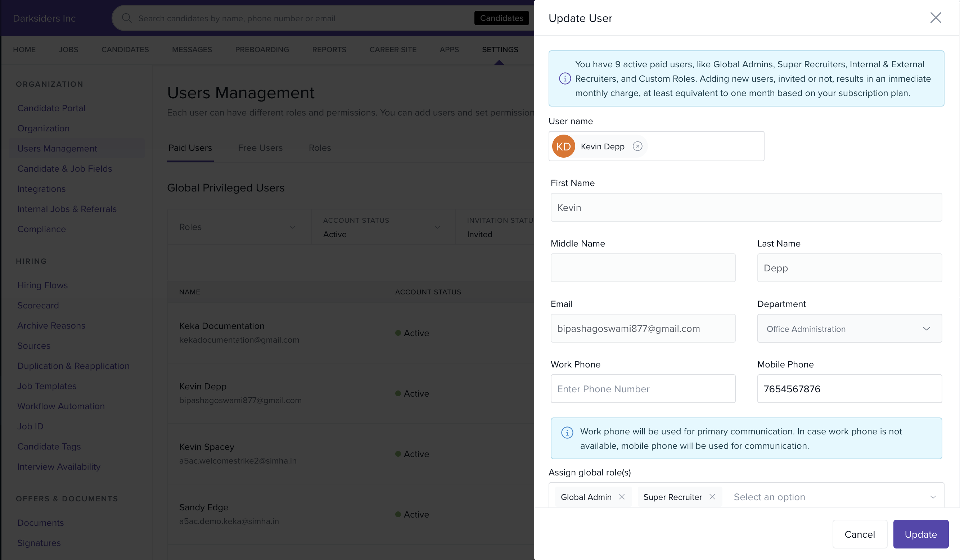The height and width of the screenshot is (560, 960).
Task: Remove Kevin Depp from User name field
Action: pyautogui.click(x=637, y=146)
